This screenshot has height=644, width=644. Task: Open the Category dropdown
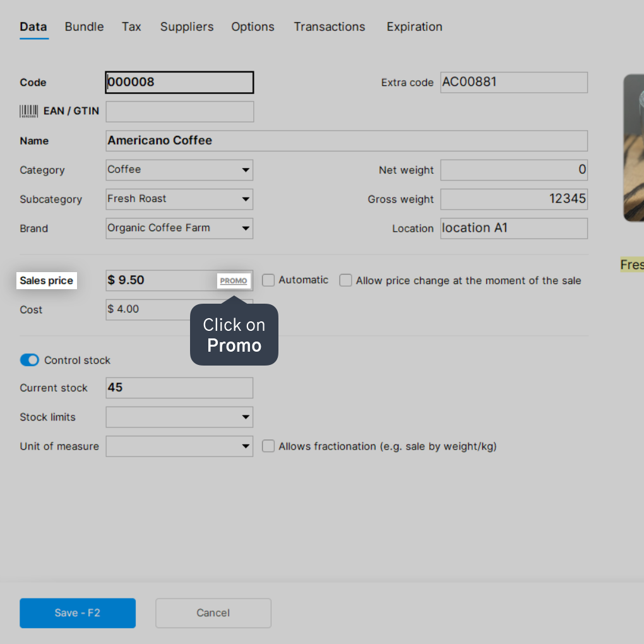(x=179, y=170)
